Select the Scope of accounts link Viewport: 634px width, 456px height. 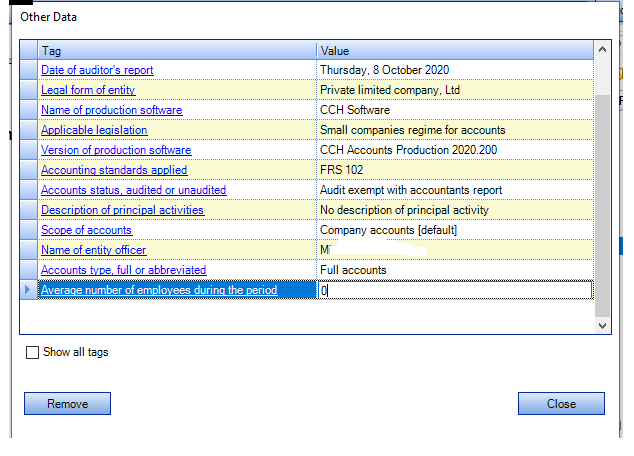click(x=86, y=230)
